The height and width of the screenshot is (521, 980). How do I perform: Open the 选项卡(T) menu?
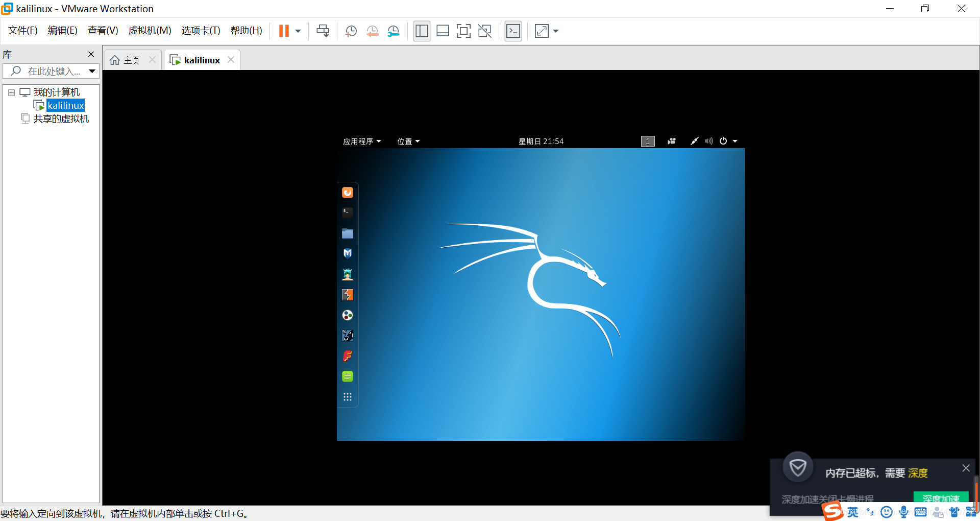pos(201,31)
